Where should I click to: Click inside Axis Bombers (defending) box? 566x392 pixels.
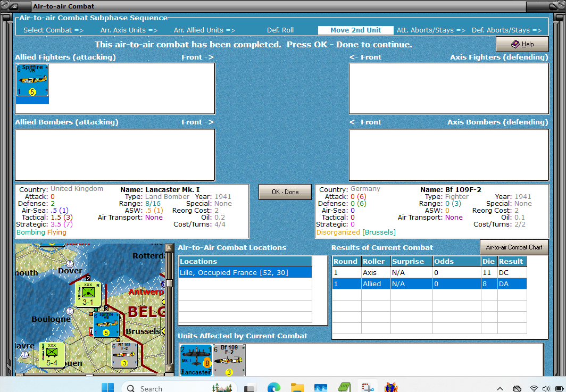(x=448, y=155)
